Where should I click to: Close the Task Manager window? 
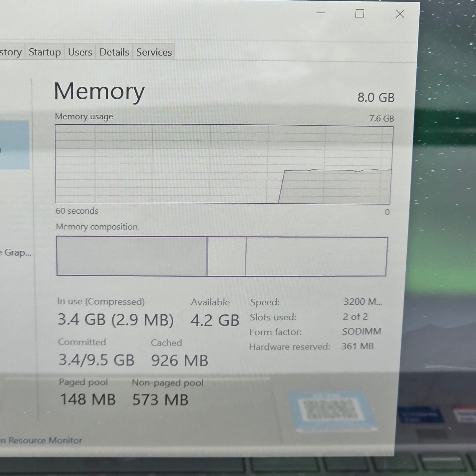(400, 14)
